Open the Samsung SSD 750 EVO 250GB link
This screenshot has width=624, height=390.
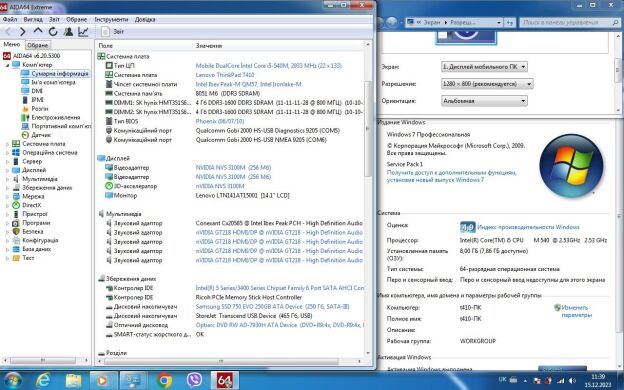272,306
